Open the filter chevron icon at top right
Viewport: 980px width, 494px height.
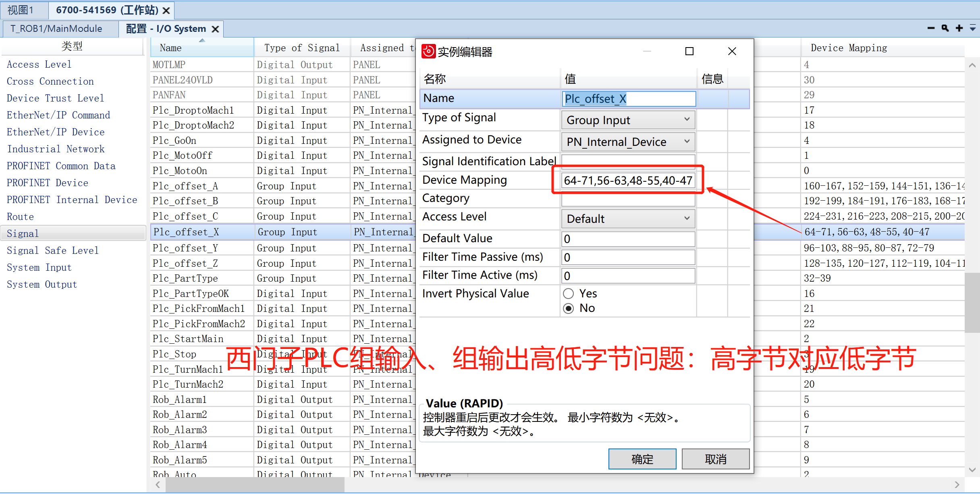tap(973, 28)
